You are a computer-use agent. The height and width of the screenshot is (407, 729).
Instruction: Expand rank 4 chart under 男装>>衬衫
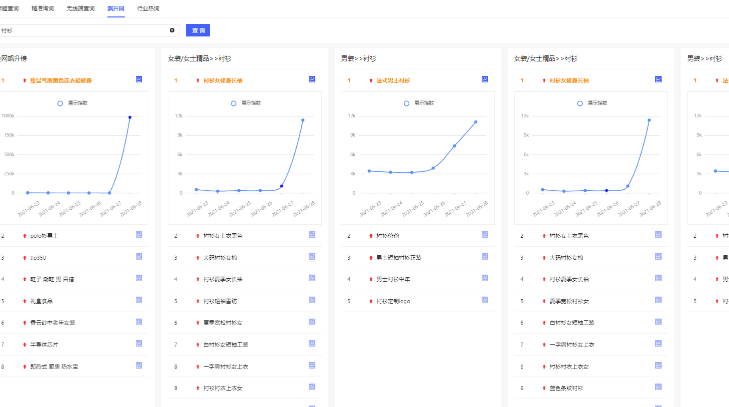click(x=485, y=279)
